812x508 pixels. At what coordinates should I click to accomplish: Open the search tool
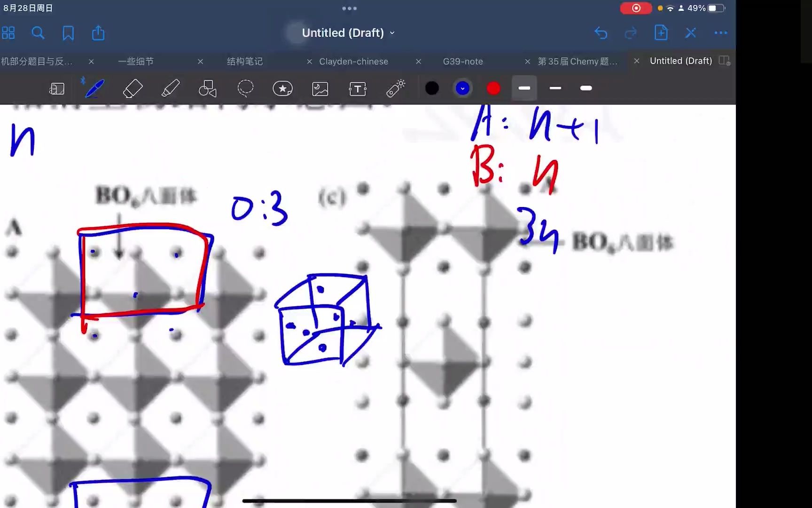click(x=38, y=33)
